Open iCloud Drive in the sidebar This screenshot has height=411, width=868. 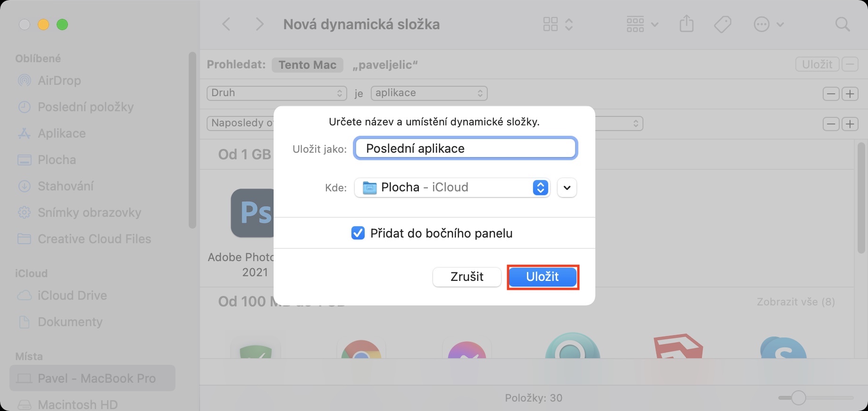(72, 296)
